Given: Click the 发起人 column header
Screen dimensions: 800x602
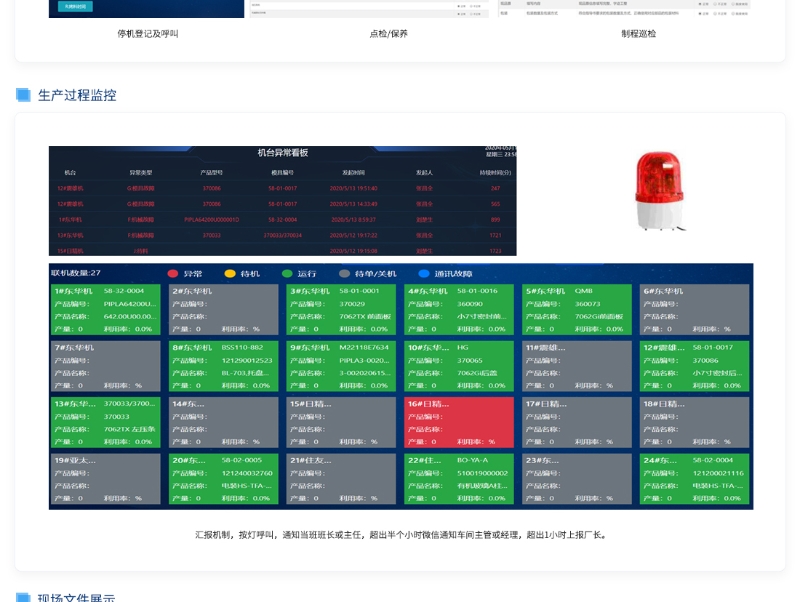Looking at the screenshot, I should pos(424,173).
